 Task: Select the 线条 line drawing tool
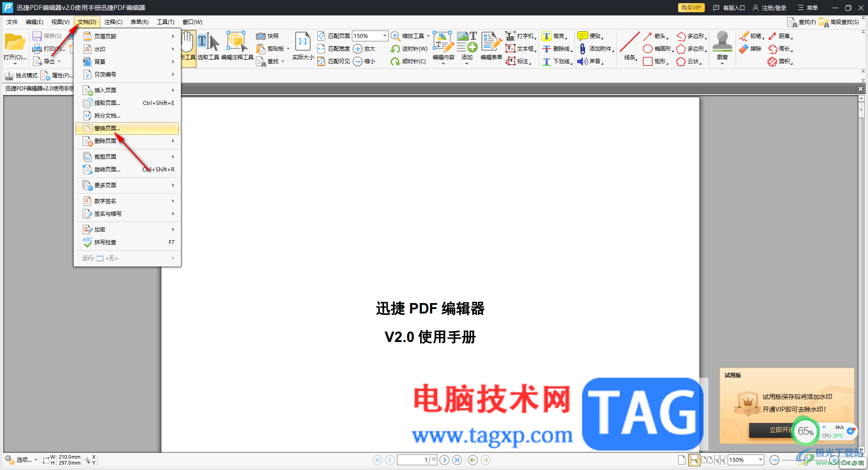(x=630, y=47)
